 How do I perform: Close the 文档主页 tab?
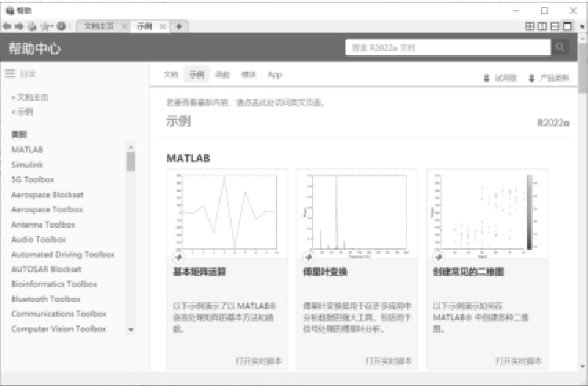(124, 26)
